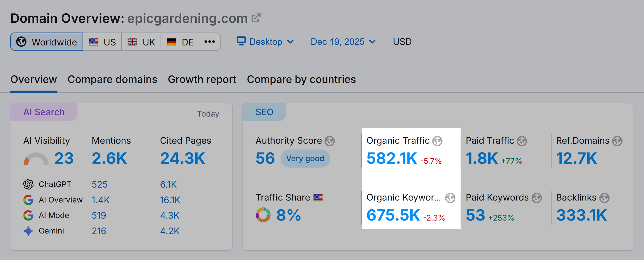644x260 pixels.
Task: Click the ChatGPT icon in AI Search panel
Action: tap(29, 184)
